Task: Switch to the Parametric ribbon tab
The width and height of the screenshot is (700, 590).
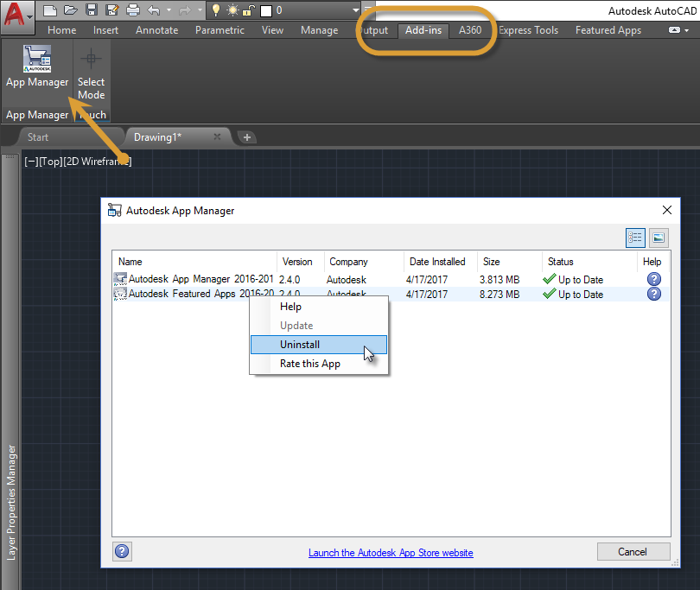Action: [220, 30]
